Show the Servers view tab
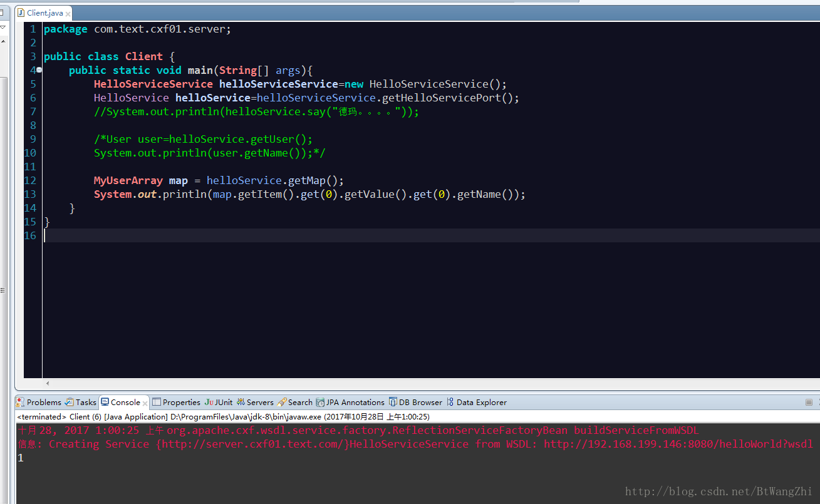820x504 pixels. pos(255,402)
